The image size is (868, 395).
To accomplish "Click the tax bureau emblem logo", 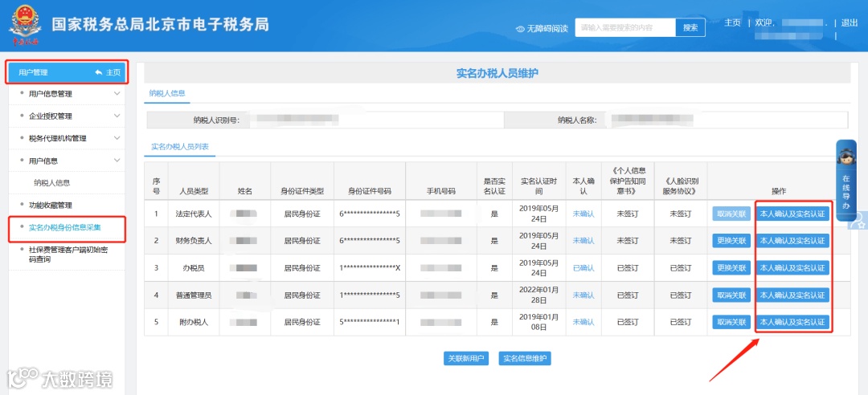I will point(24,25).
